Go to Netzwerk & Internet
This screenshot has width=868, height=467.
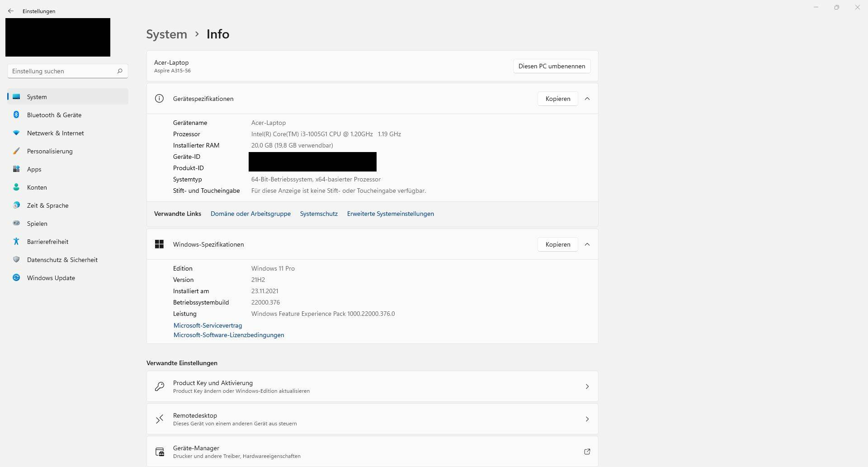point(68,133)
